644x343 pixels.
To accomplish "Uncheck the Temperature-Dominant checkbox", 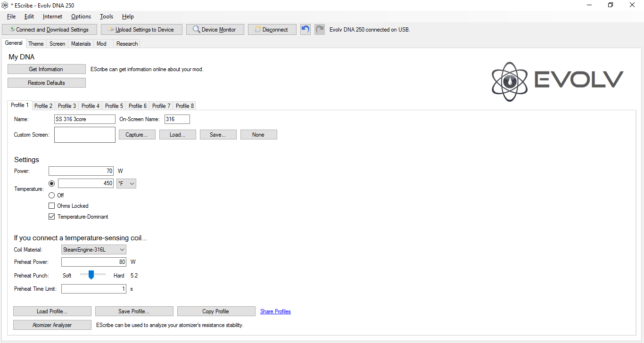I will click(52, 217).
